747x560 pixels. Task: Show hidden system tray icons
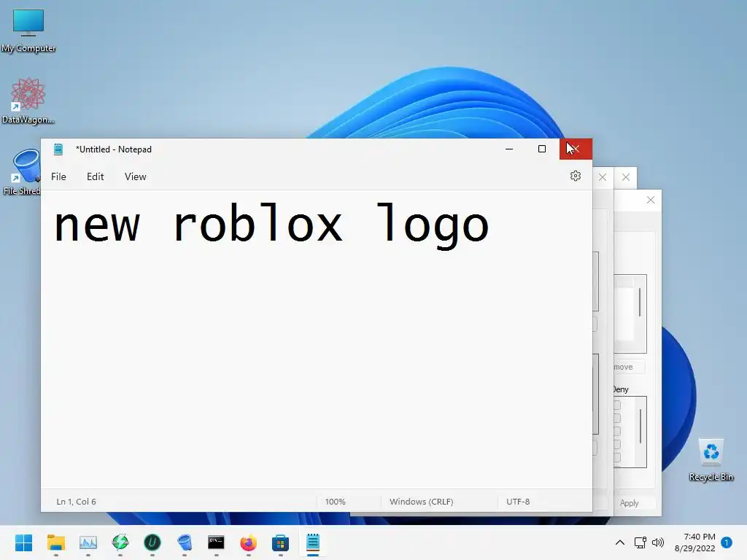coord(620,542)
